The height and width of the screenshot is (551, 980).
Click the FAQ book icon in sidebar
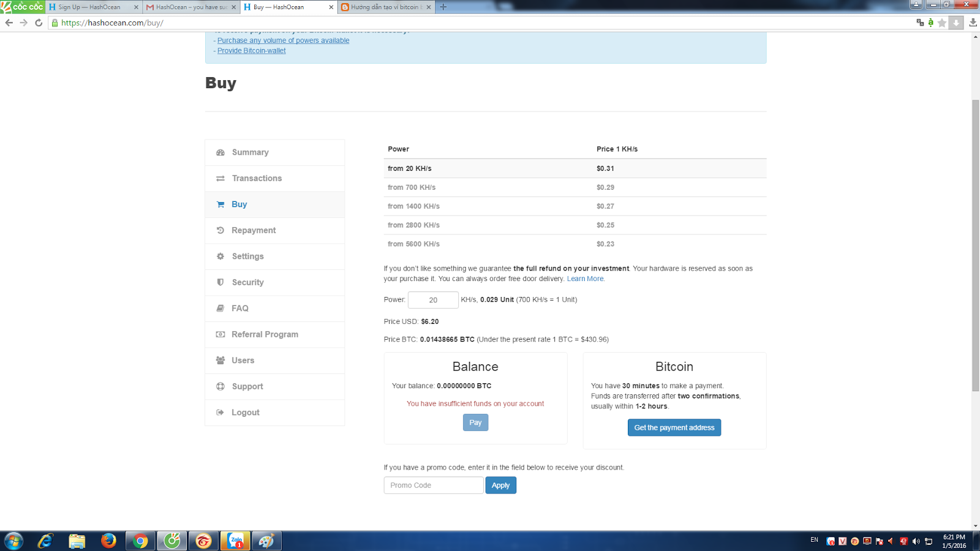coord(221,309)
